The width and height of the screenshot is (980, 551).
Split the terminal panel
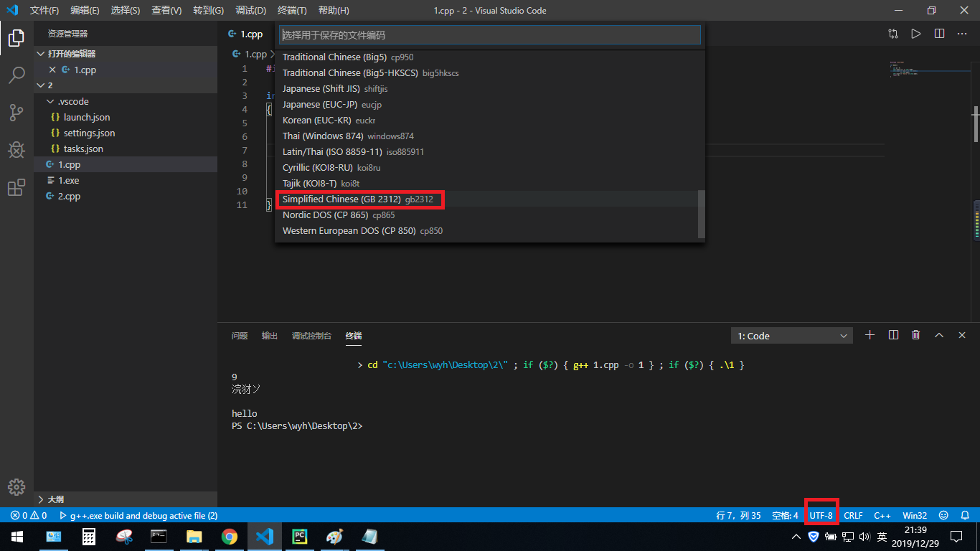893,335
